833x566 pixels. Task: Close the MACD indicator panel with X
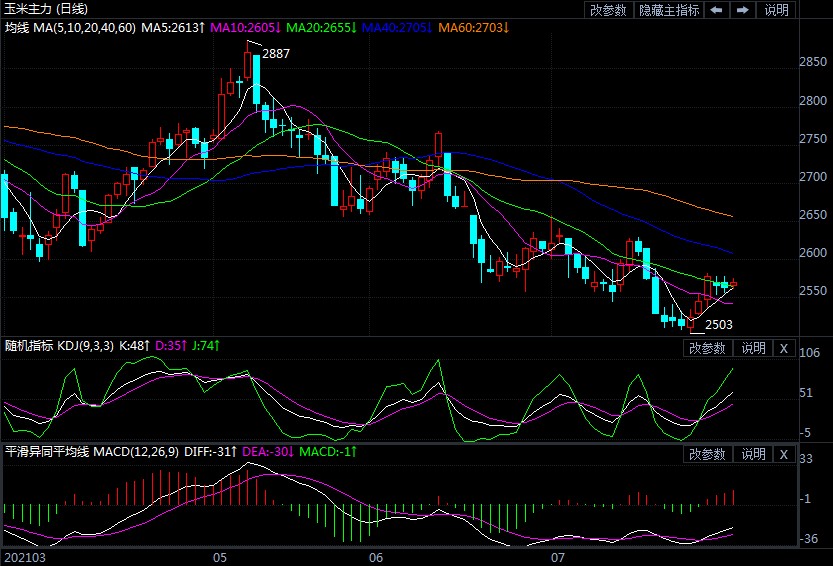click(x=783, y=454)
